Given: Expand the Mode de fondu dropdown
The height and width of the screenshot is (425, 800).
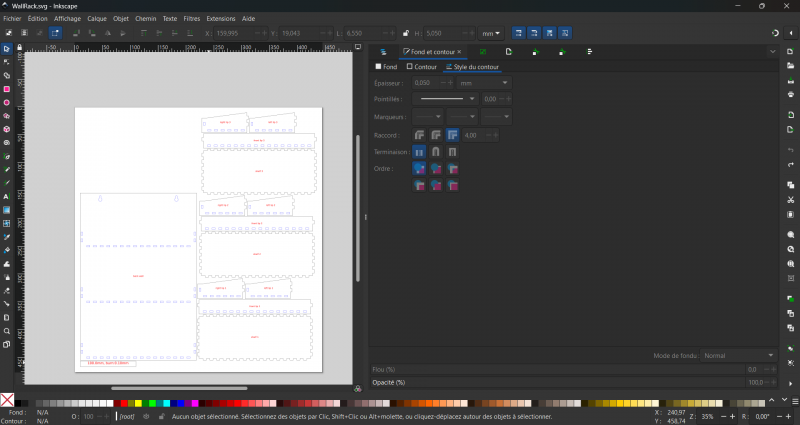Looking at the screenshot, I should click(738, 355).
